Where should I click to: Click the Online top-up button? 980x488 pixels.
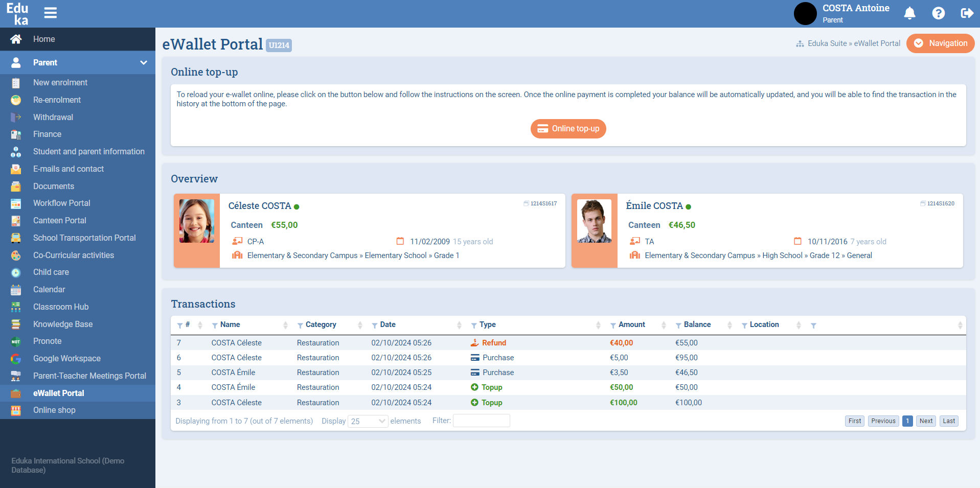(568, 129)
